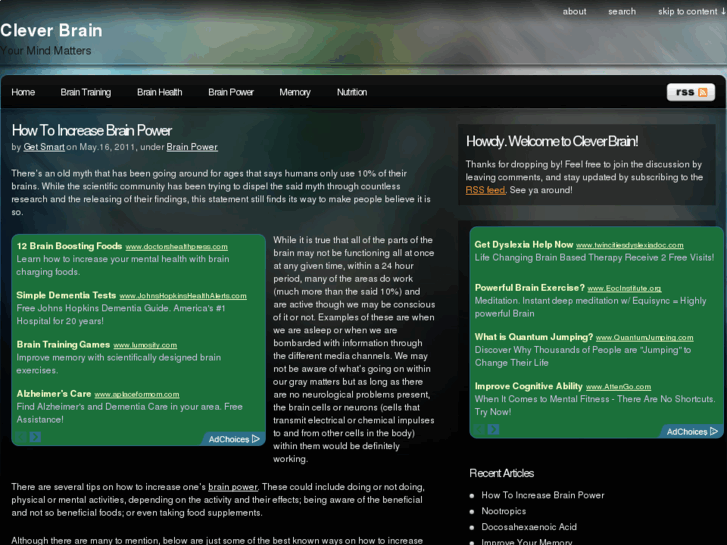
Task: Visit www.lumosity.com ad link
Action: (x=145, y=345)
